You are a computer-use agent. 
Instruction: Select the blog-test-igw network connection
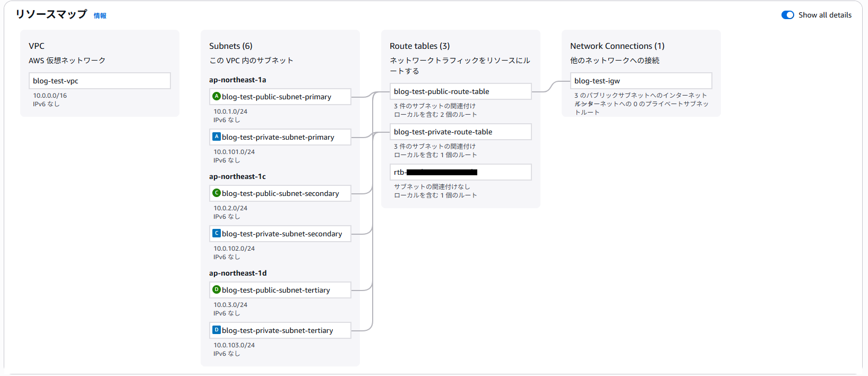641,81
